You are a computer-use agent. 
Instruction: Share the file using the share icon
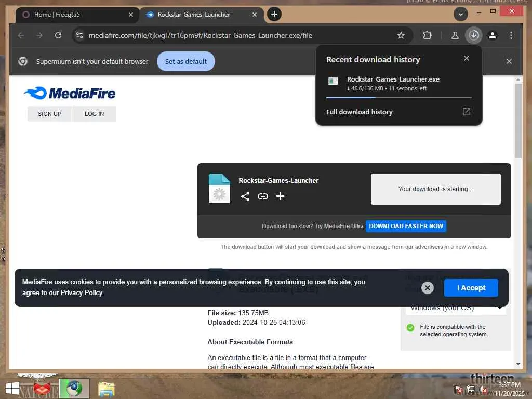tap(245, 196)
